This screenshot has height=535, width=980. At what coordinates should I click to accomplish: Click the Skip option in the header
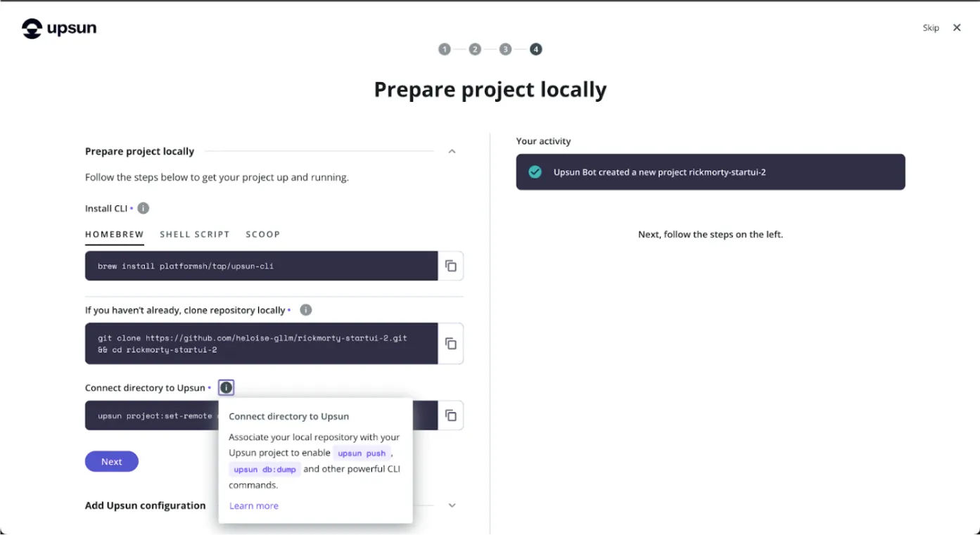pos(930,27)
